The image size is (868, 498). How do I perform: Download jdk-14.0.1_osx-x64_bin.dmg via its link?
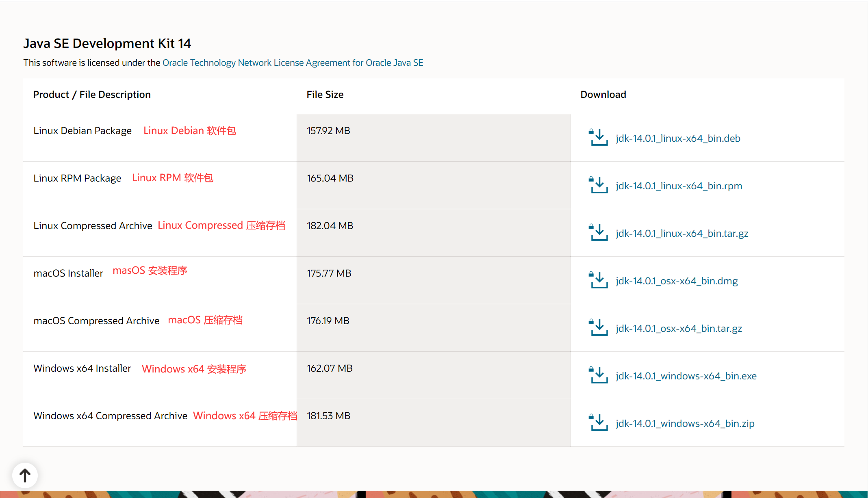[677, 281]
